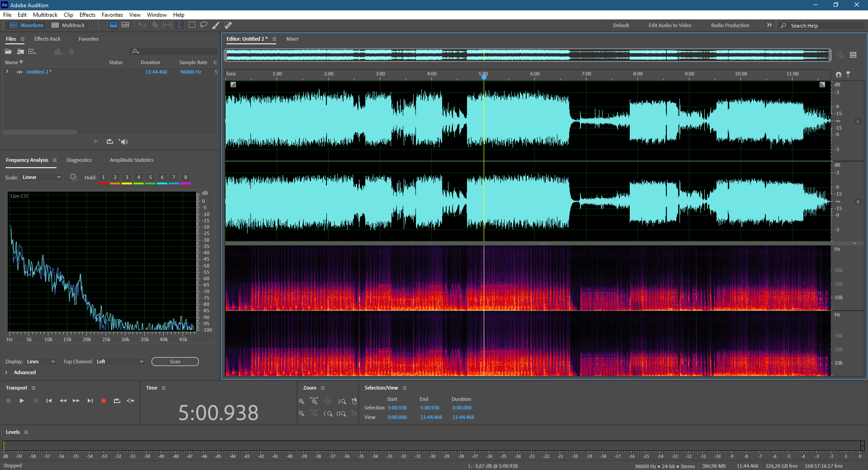The image size is (868, 470).
Task: Click the Scan button
Action: pyautogui.click(x=175, y=362)
